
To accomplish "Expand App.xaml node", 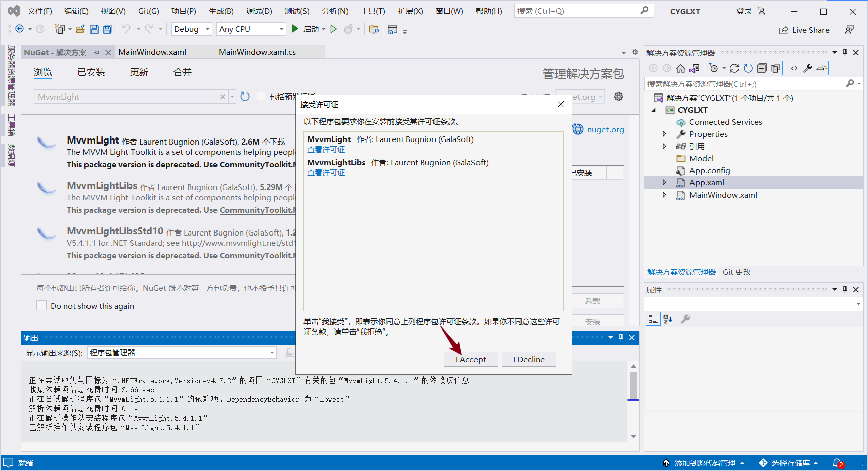I will pyautogui.click(x=664, y=182).
